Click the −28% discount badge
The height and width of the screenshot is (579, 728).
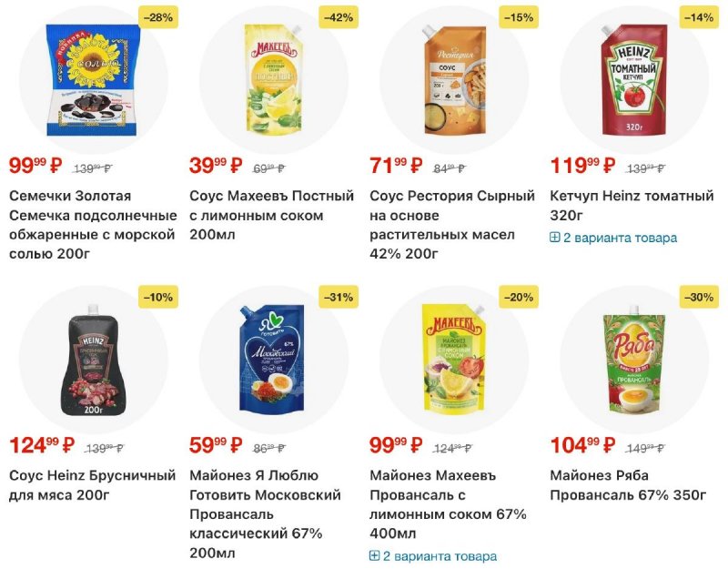(158, 17)
